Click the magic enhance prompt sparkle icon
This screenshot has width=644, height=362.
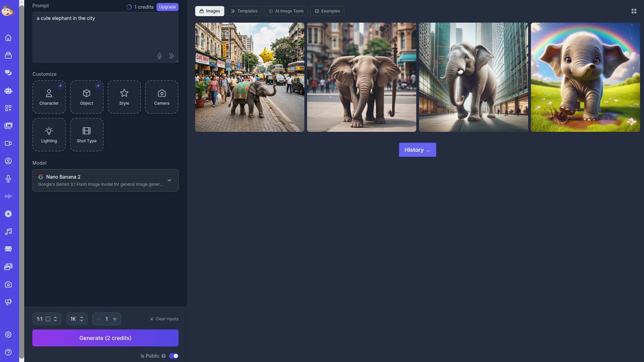tap(171, 56)
